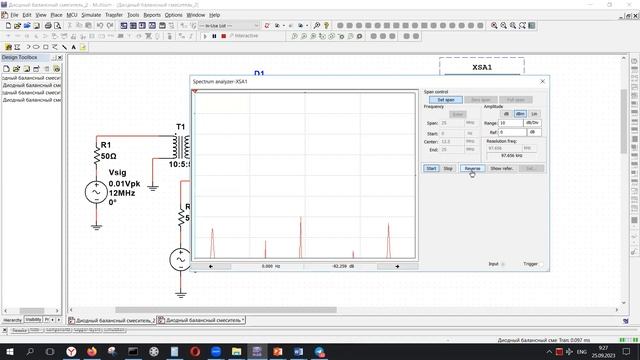This screenshot has width=640, height=360.
Task: Click the Undo arrow icon
Action: pyautogui.click(x=100, y=26)
